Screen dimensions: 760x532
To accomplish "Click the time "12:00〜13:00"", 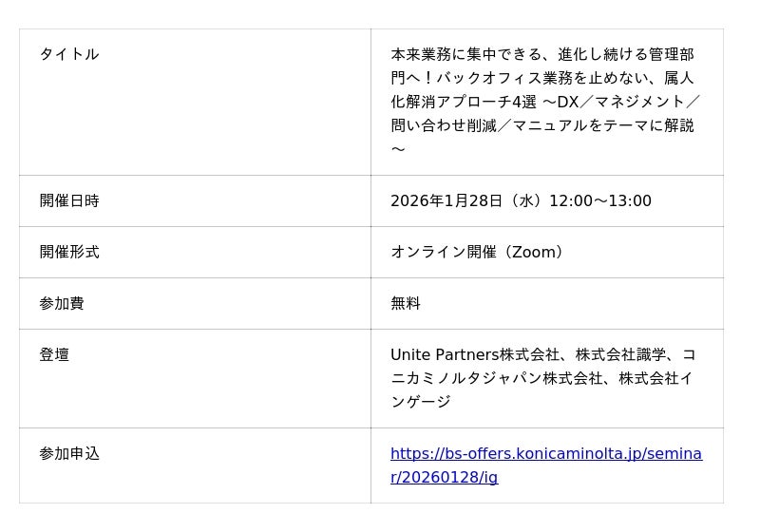I will point(600,200).
